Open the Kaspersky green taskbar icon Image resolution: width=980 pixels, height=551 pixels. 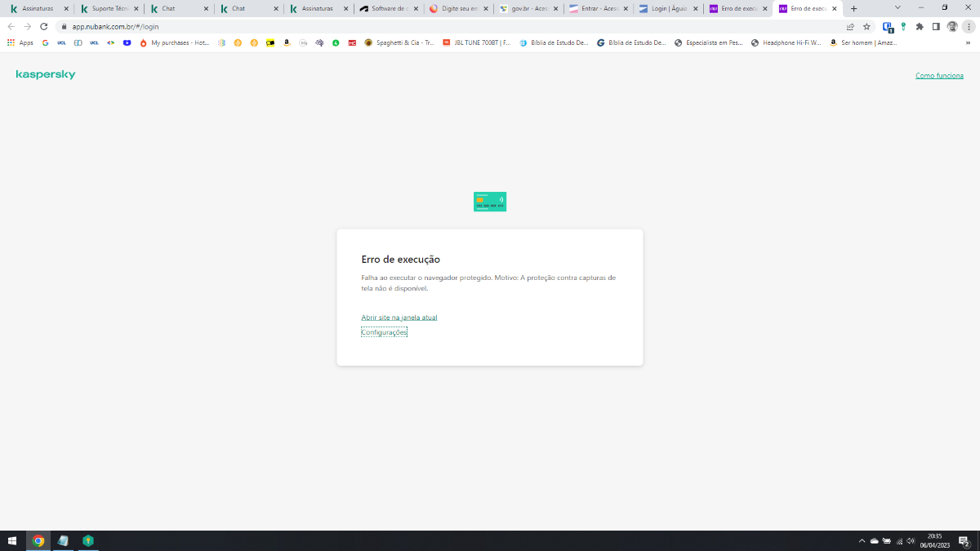pyautogui.click(x=87, y=540)
